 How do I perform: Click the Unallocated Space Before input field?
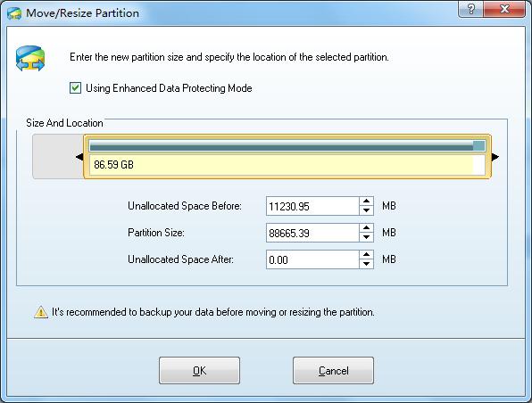312,206
